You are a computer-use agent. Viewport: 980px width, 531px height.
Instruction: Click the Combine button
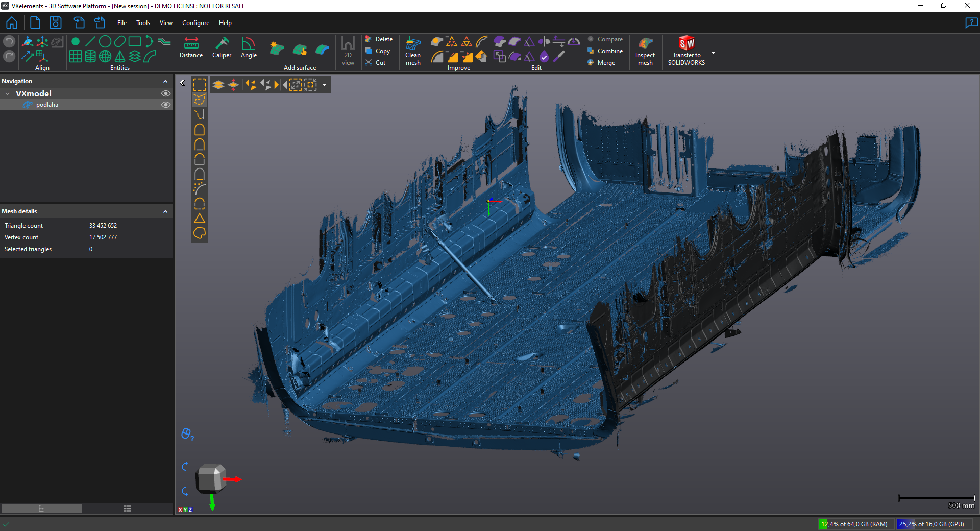click(x=605, y=51)
